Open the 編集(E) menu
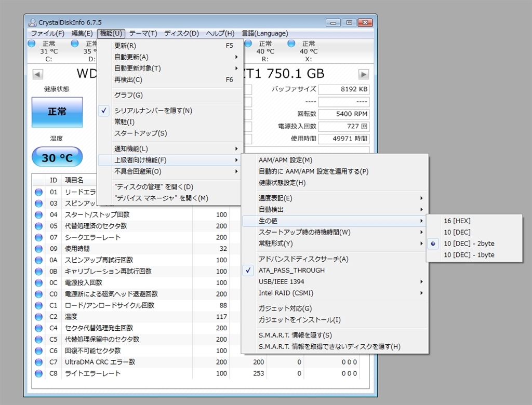 (82, 33)
